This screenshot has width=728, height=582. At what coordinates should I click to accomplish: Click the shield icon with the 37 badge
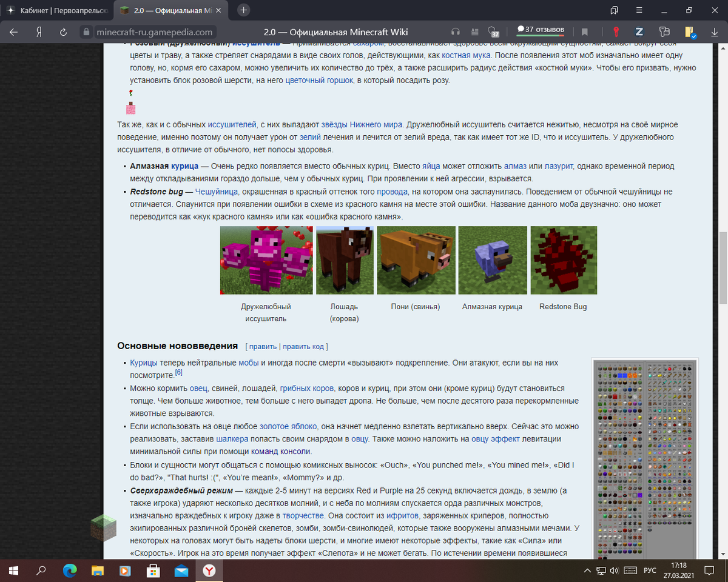click(493, 32)
